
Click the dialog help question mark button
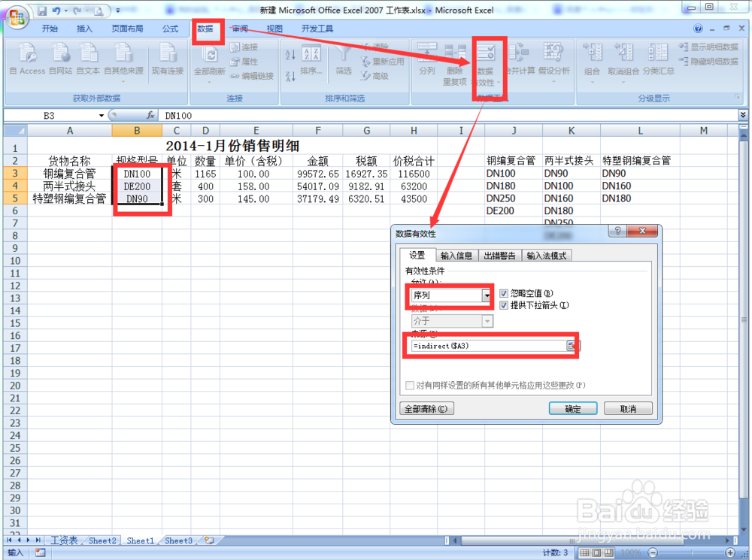[x=617, y=231]
